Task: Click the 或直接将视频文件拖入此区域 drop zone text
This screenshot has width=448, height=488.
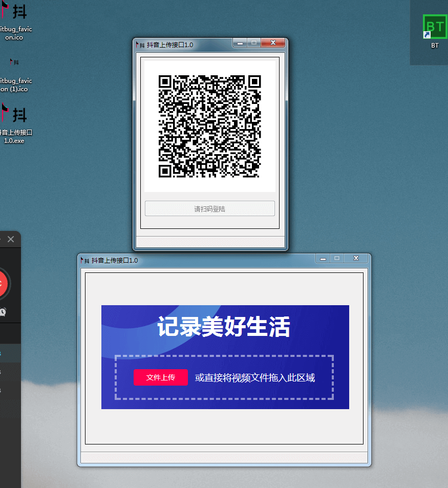Action: click(x=254, y=378)
